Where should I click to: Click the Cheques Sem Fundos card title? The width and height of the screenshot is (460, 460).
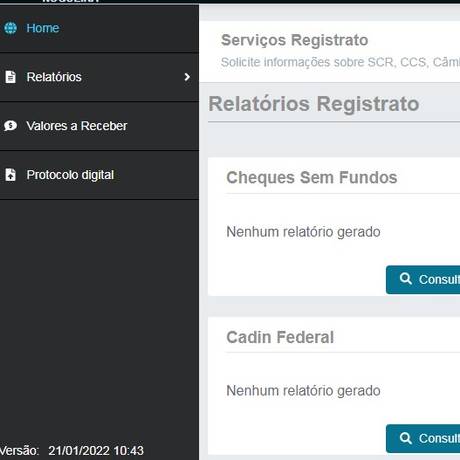pyautogui.click(x=312, y=177)
